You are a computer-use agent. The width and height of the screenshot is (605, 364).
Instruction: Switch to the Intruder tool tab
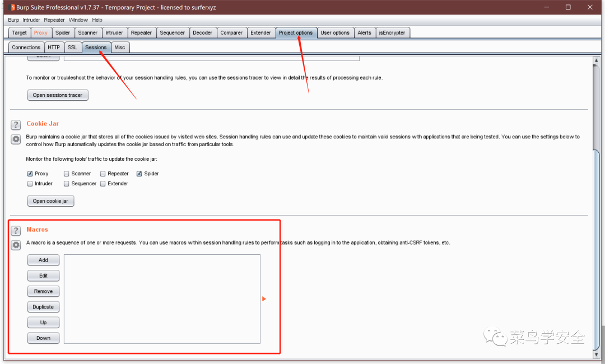[114, 33]
